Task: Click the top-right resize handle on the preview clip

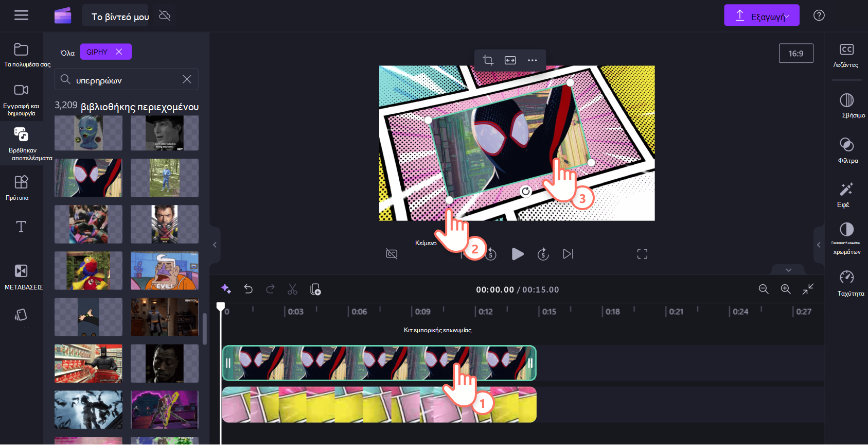Action: coord(570,82)
